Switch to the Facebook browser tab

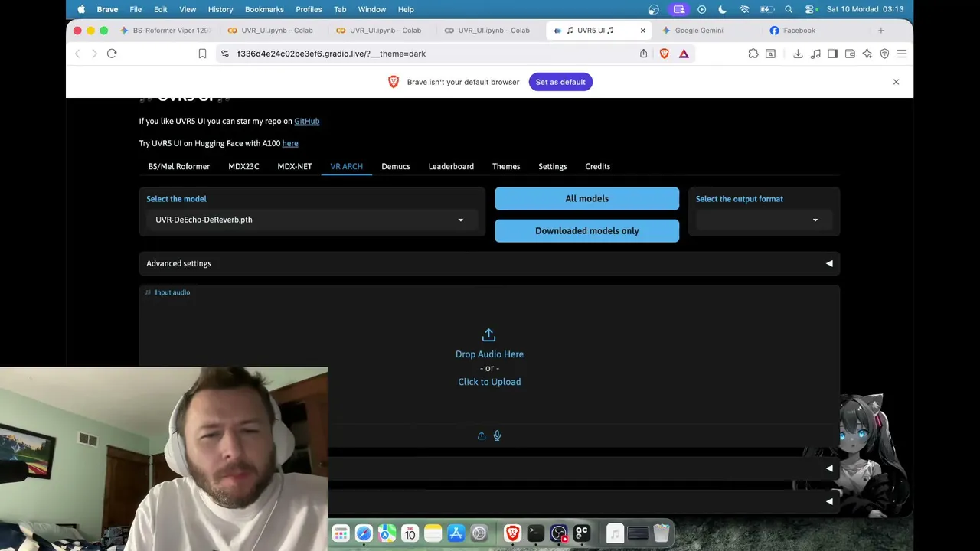point(815,31)
